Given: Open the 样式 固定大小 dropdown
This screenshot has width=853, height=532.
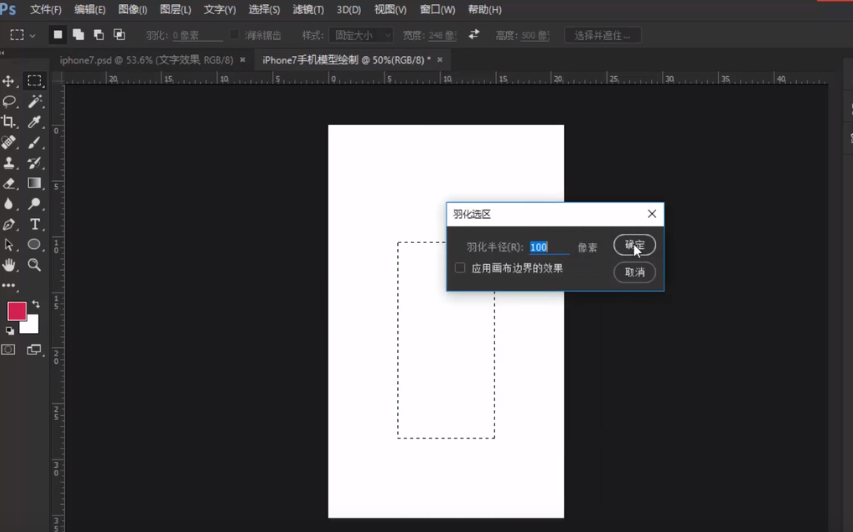Looking at the screenshot, I should 361,35.
